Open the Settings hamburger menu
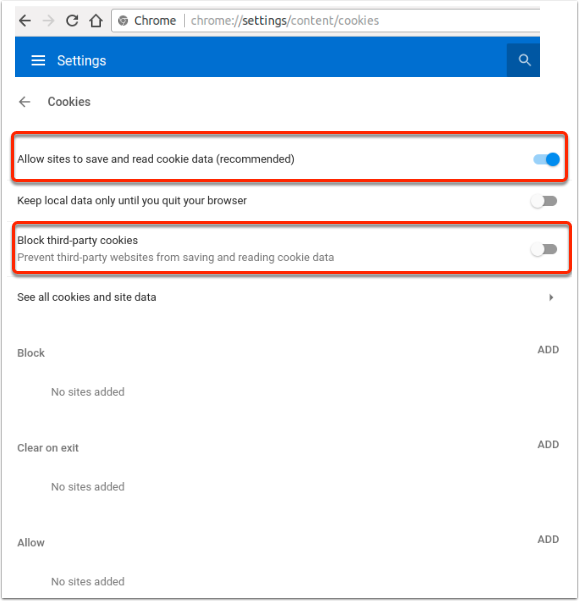This screenshot has height=601, width=579. (x=38, y=61)
